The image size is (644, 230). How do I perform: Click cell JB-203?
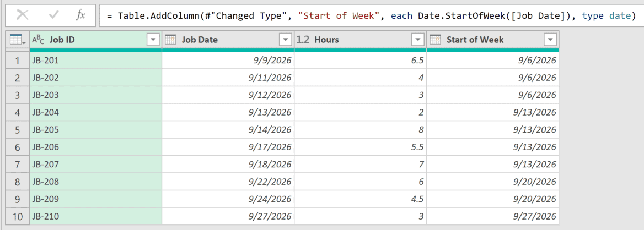(96, 95)
